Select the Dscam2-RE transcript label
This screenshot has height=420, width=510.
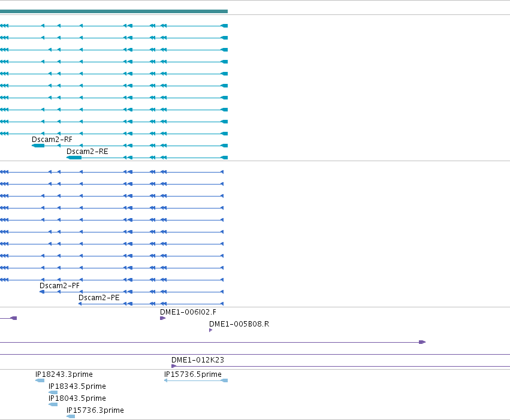tap(87, 152)
